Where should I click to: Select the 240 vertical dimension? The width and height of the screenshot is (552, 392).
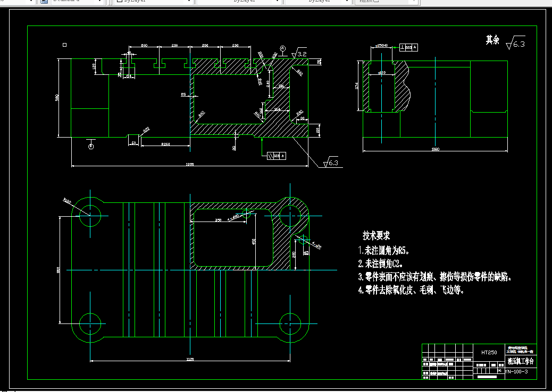(268, 84)
